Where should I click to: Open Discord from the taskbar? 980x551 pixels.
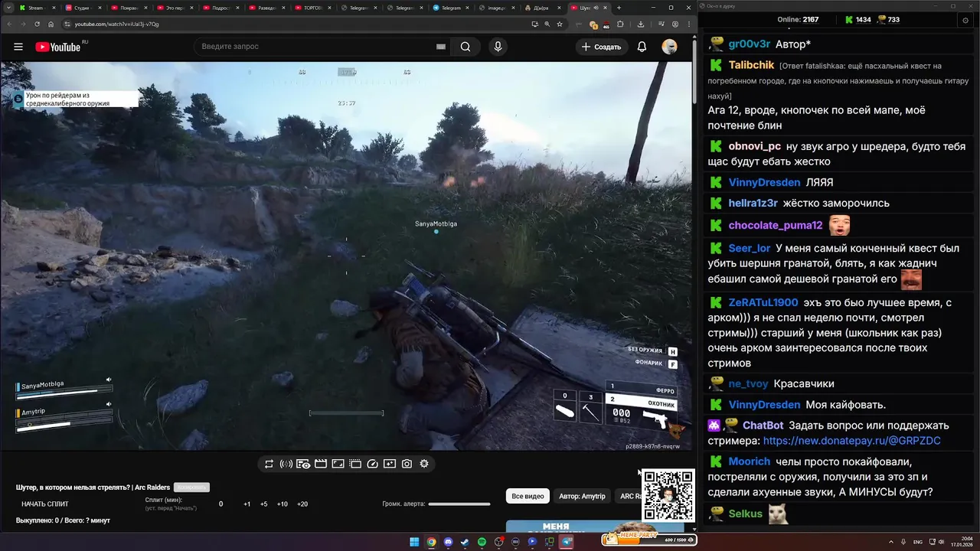click(x=448, y=542)
